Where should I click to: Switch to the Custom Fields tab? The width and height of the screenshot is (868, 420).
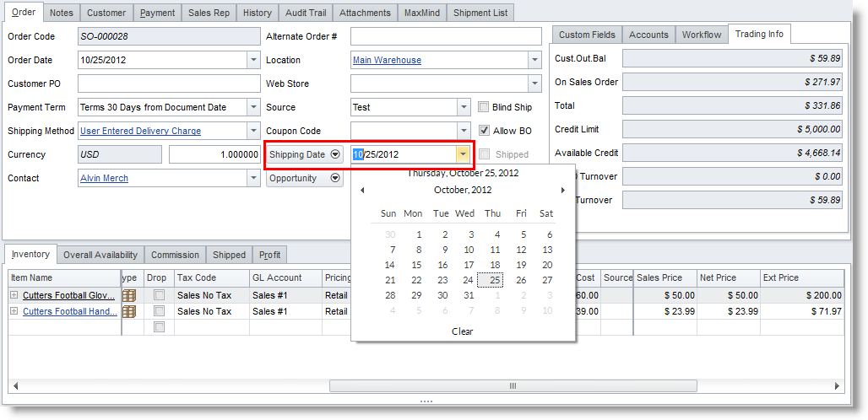[587, 35]
